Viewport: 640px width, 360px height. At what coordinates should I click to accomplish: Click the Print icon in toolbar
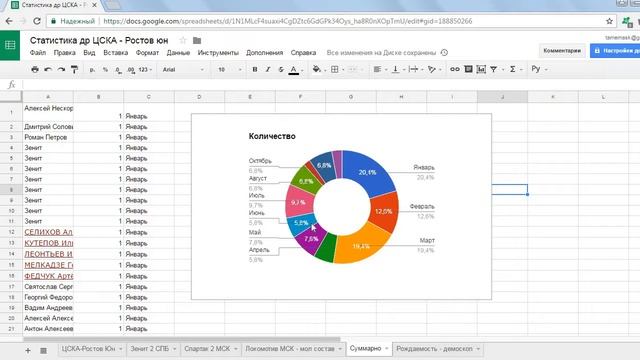35,69
